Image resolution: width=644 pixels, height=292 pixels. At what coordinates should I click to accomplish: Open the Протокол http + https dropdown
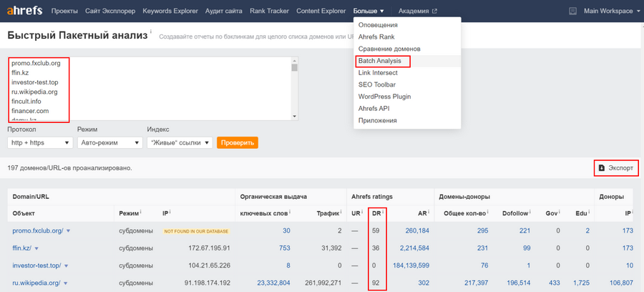coord(40,143)
